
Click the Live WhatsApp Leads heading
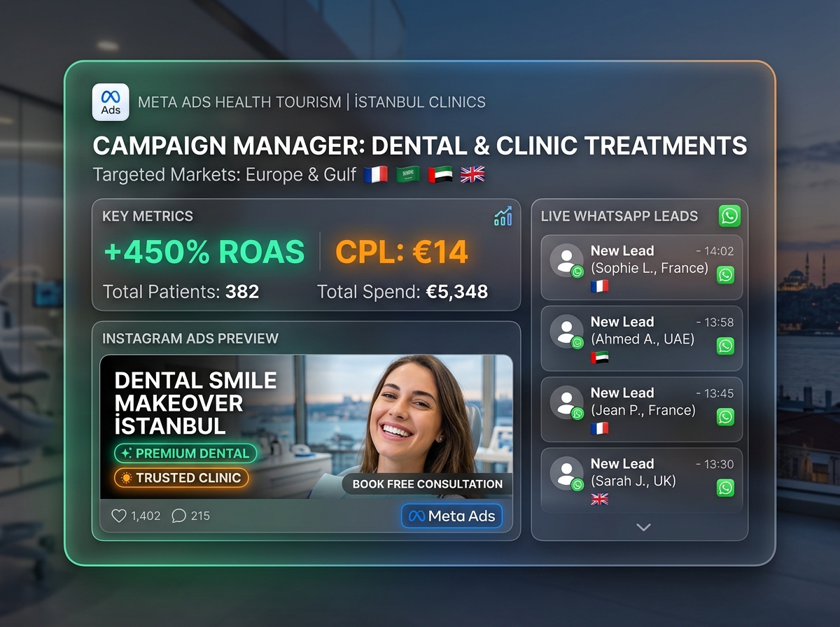(619, 216)
